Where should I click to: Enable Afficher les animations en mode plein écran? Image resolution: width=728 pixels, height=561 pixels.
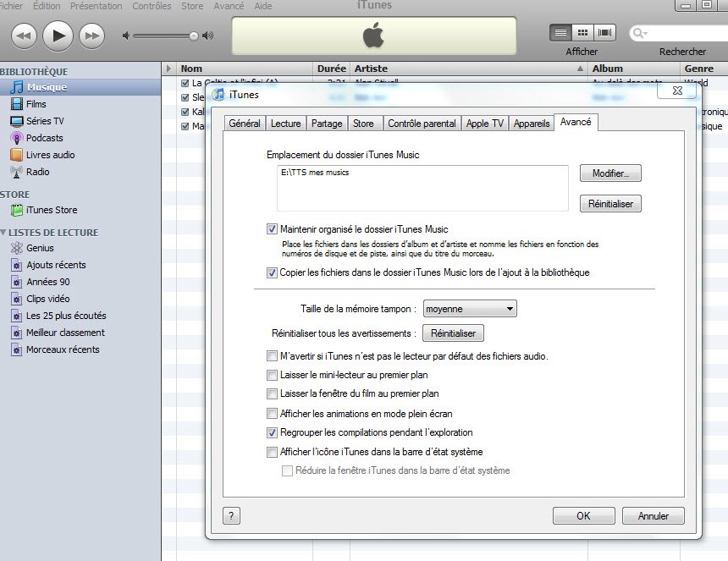click(272, 414)
